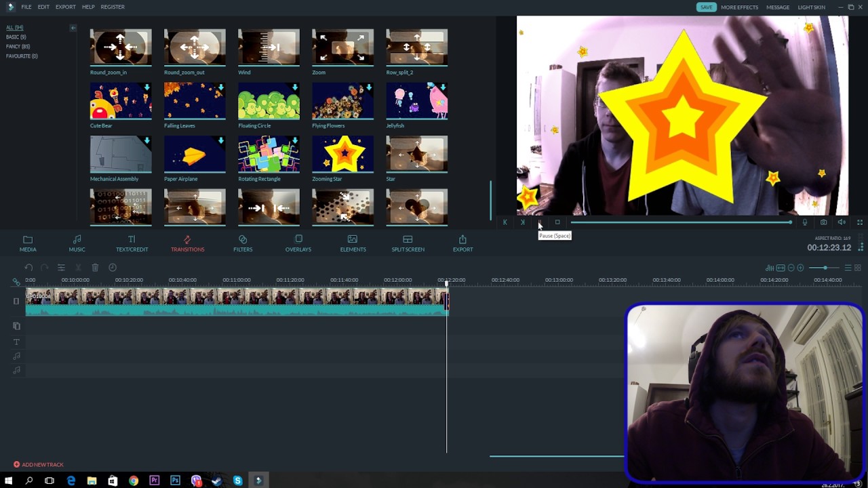868x488 pixels.
Task: Zoom timeline to fit
Action: [x=781, y=268]
